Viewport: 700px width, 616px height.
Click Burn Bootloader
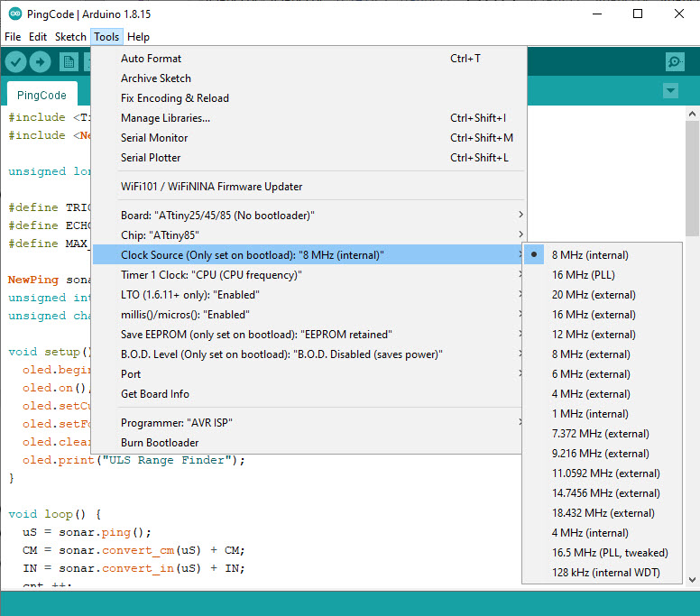[160, 443]
